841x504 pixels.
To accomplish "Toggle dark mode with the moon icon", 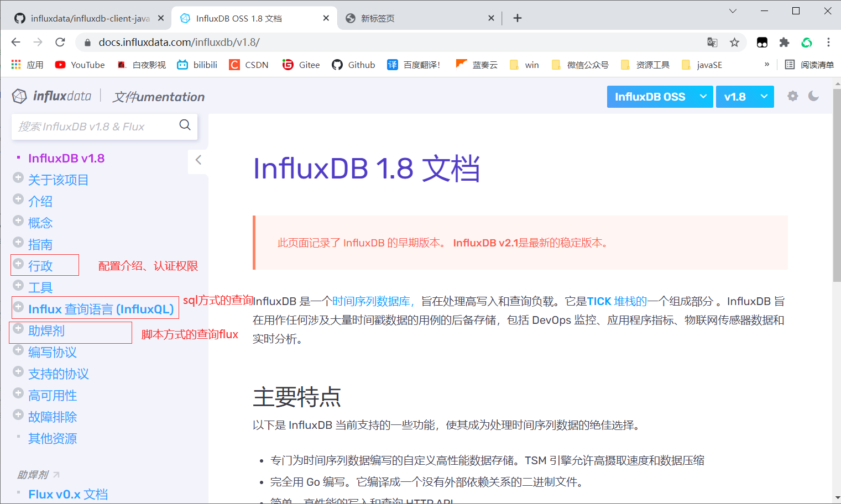I will click(813, 96).
